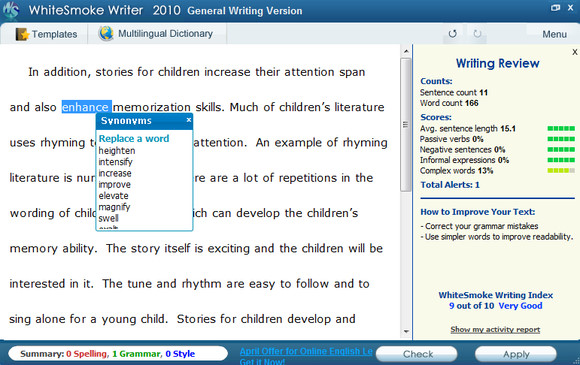Open the Menu
Image resolution: width=580 pixels, height=365 pixels.
554,34
